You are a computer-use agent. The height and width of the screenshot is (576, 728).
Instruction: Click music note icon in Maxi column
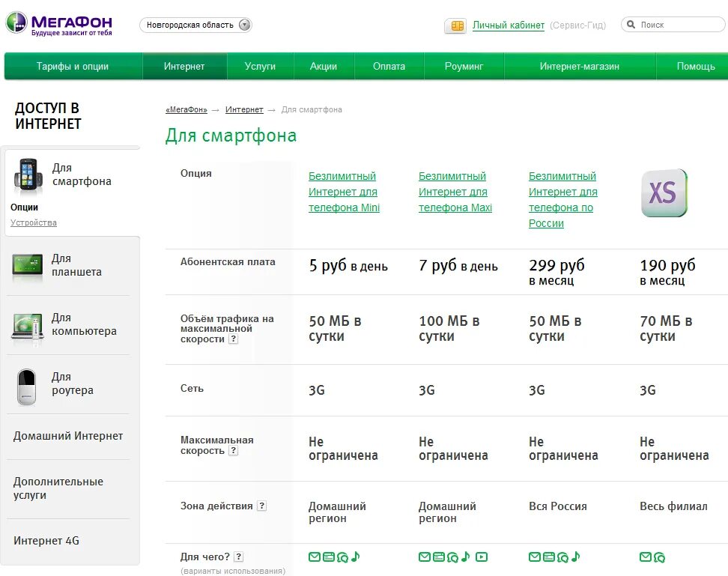coord(465,557)
